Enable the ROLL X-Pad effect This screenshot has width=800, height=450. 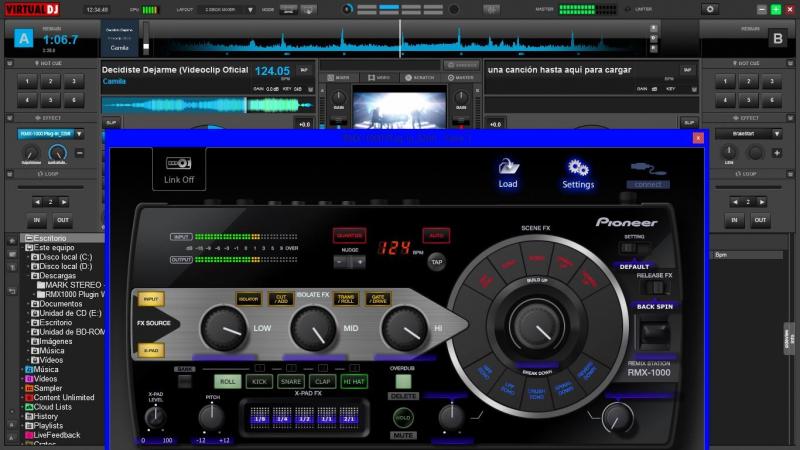click(228, 381)
